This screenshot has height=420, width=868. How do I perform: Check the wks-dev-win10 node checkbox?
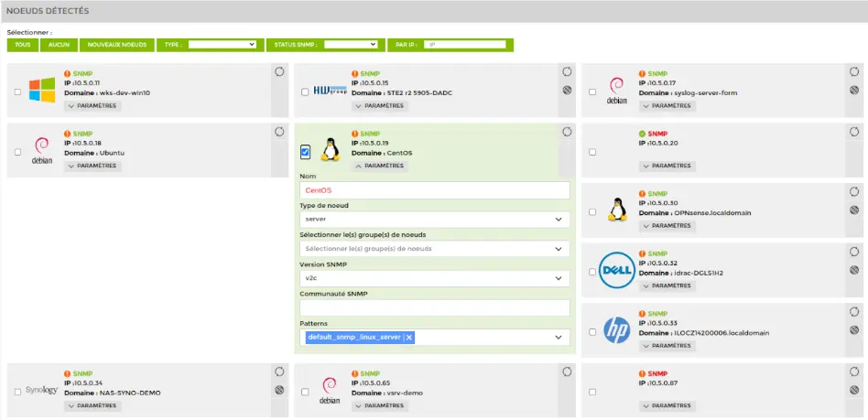17,92
